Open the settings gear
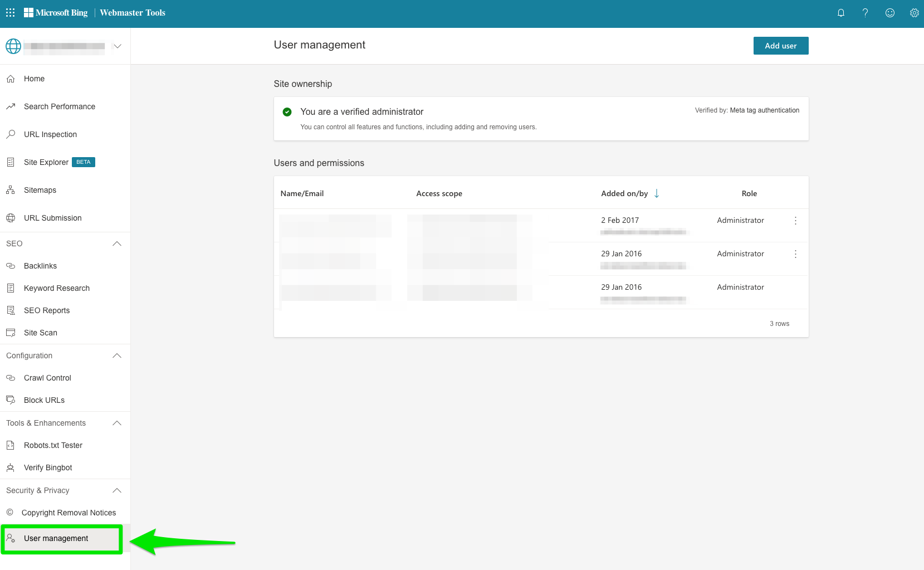 [914, 12]
